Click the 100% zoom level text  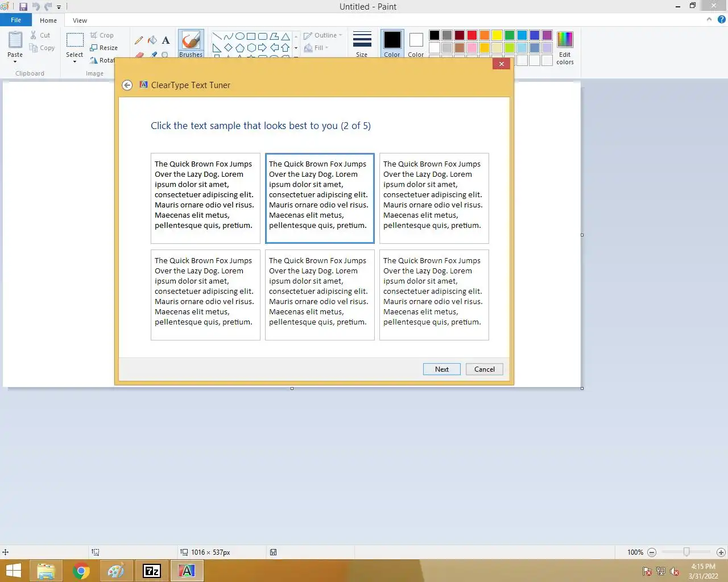click(635, 552)
